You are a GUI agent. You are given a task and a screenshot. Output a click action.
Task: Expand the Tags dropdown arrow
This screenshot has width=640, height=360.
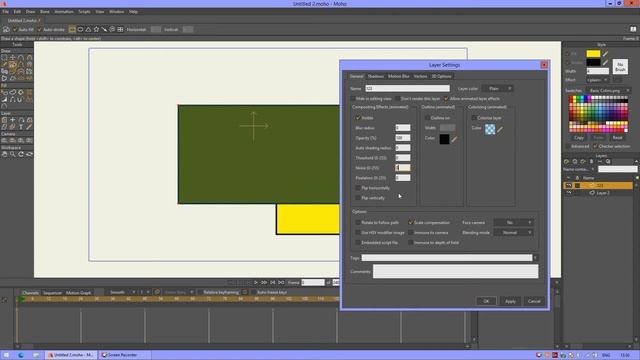tap(535, 258)
